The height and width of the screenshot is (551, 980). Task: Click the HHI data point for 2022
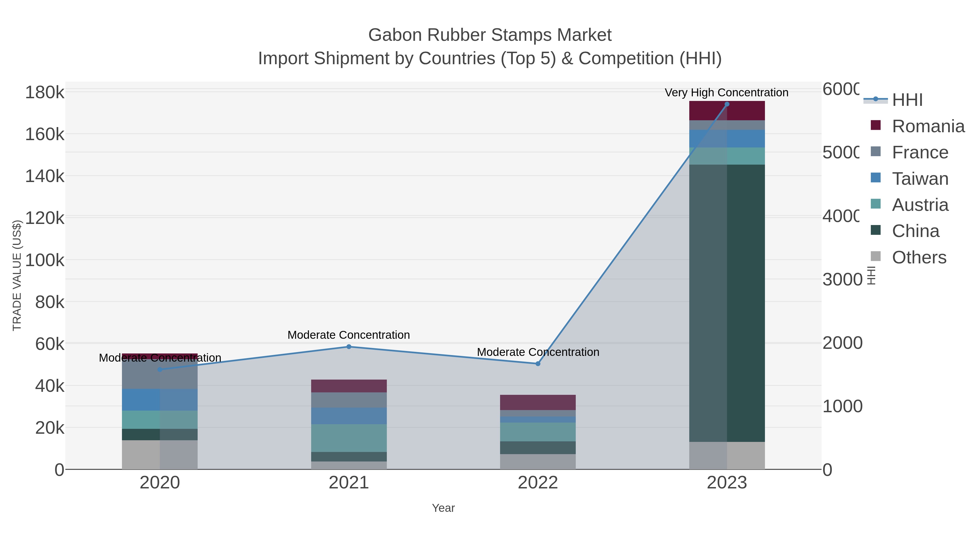tap(538, 364)
